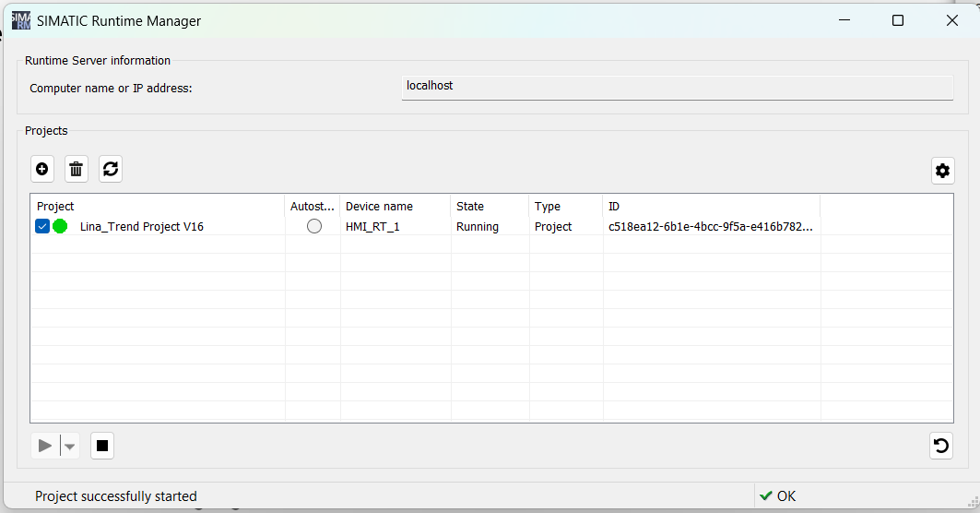Uncheck the Lina_Trend Project V16 checkbox
This screenshot has height=513, width=980.
(x=42, y=226)
